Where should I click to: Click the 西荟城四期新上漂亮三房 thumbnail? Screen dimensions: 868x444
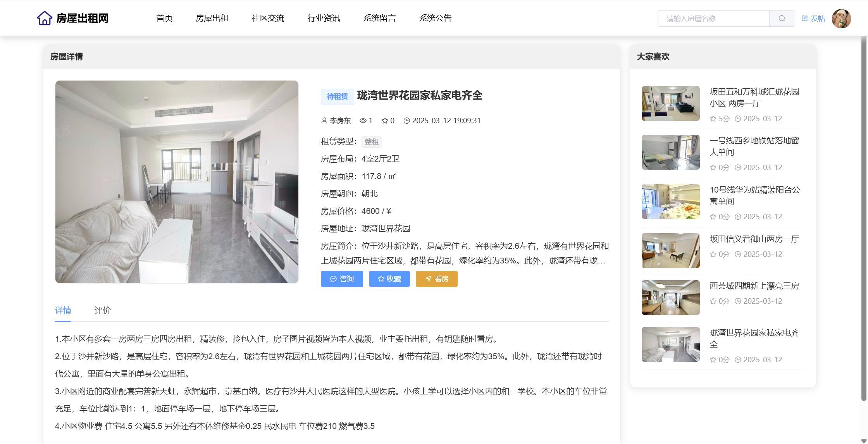(x=670, y=298)
